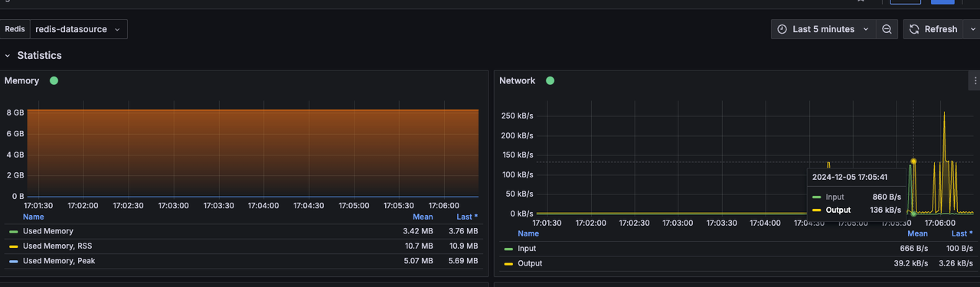The image size is (980, 287).
Task: Click the zoom out time range icon
Action: click(887, 29)
